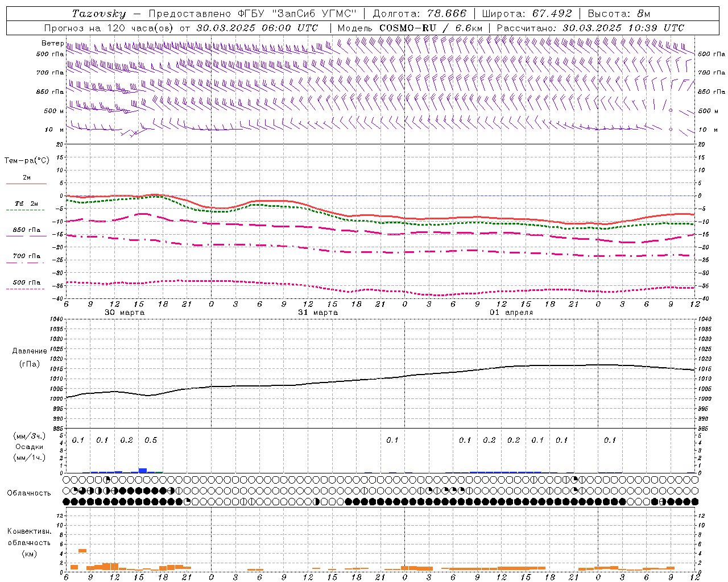Click the Тем-ра(°C) temperature panel label
728x582 pixels.
pos(27,161)
